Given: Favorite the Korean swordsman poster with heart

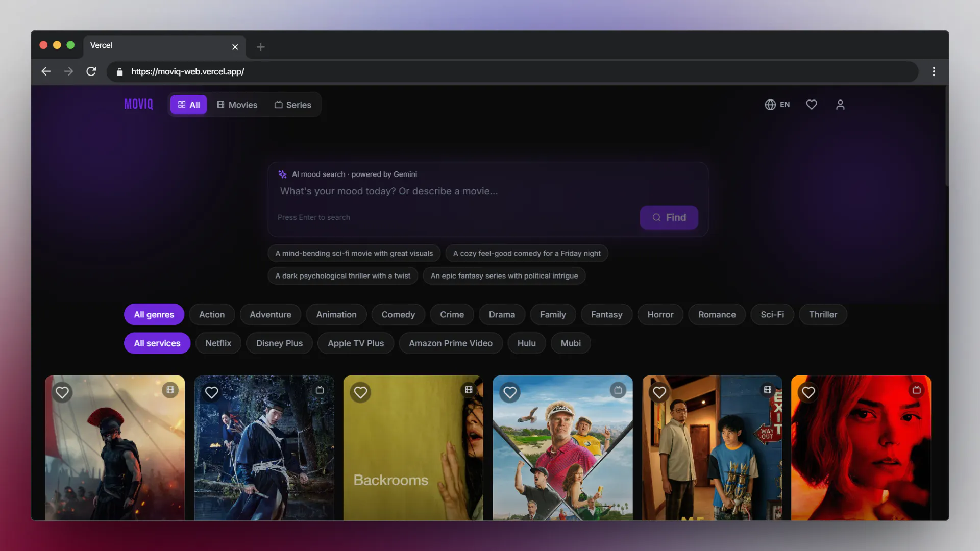Looking at the screenshot, I should coord(211,392).
